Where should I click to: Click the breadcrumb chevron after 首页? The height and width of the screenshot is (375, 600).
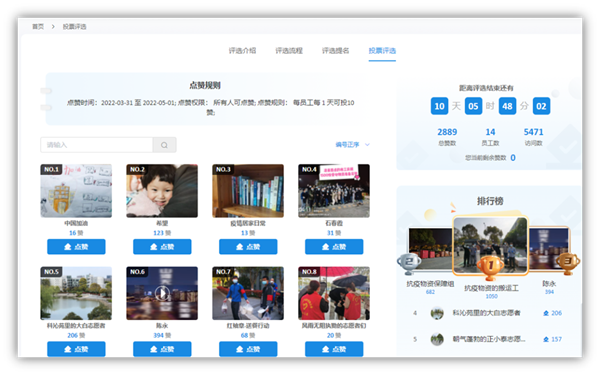click(x=53, y=26)
